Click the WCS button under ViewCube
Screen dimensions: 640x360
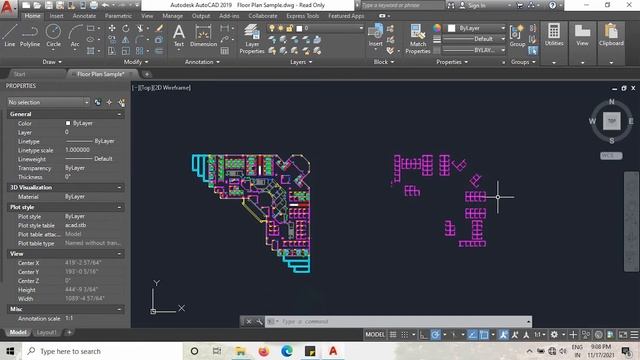pos(611,156)
